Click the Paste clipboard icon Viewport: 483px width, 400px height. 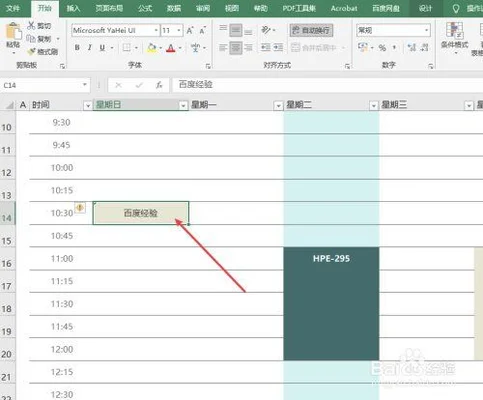coord(13,31)
